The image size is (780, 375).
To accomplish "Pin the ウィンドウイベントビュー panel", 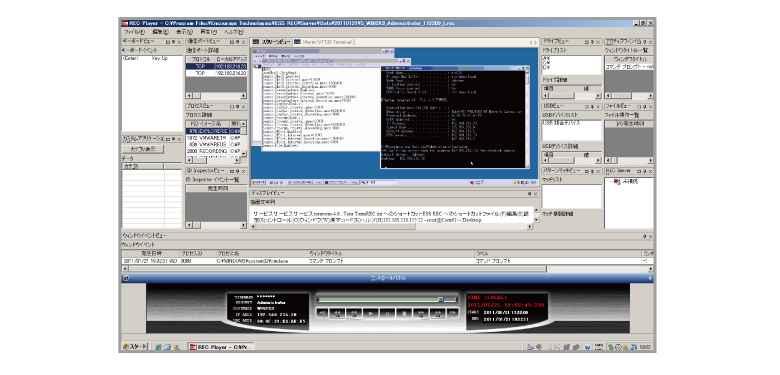I will coord(644,236).
